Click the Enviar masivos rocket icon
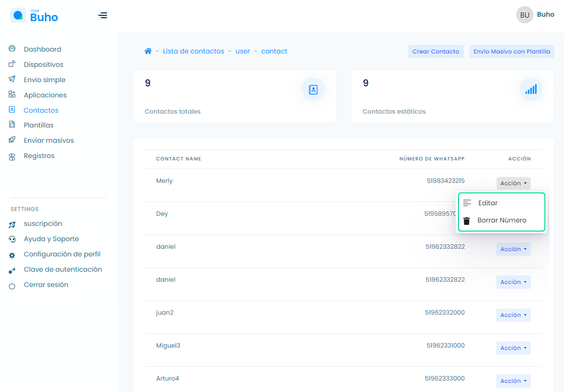 pyautogui.click(x=12, y=140)
